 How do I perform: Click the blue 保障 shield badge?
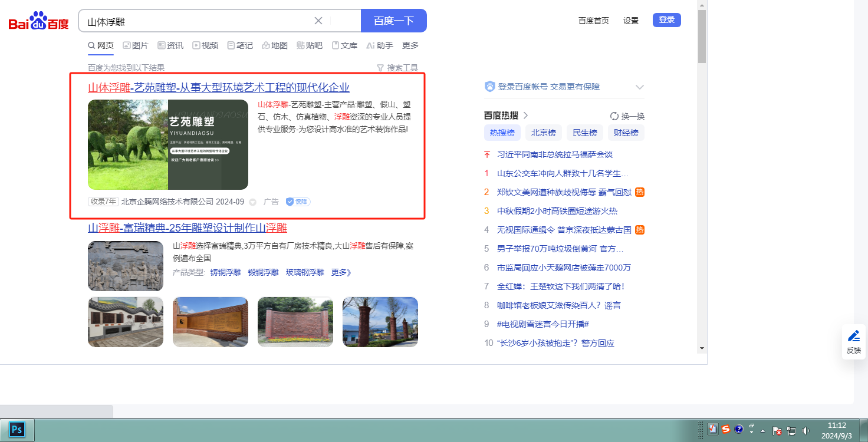click(x=298, y=202)
